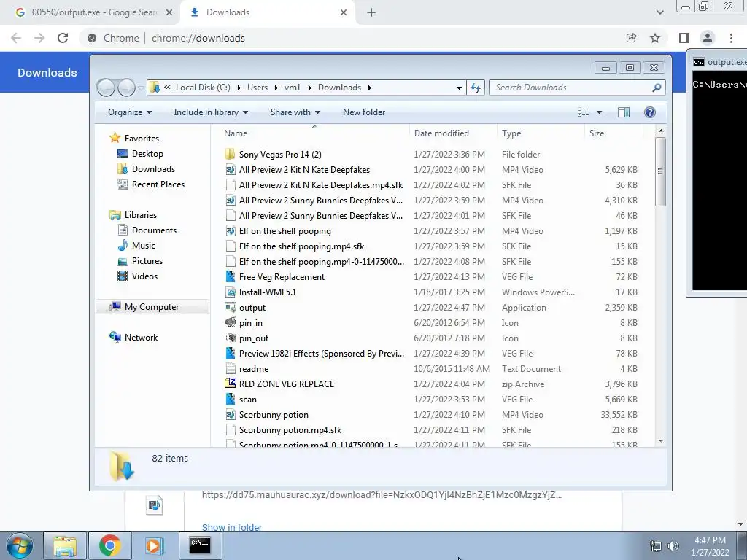Open the Share with dropdown

click(x=295, y=112)
